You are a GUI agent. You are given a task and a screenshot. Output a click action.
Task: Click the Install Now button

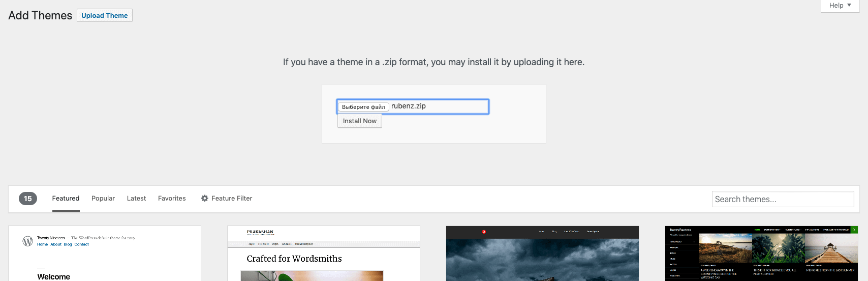pyautogui.click(x=360, y=121)
